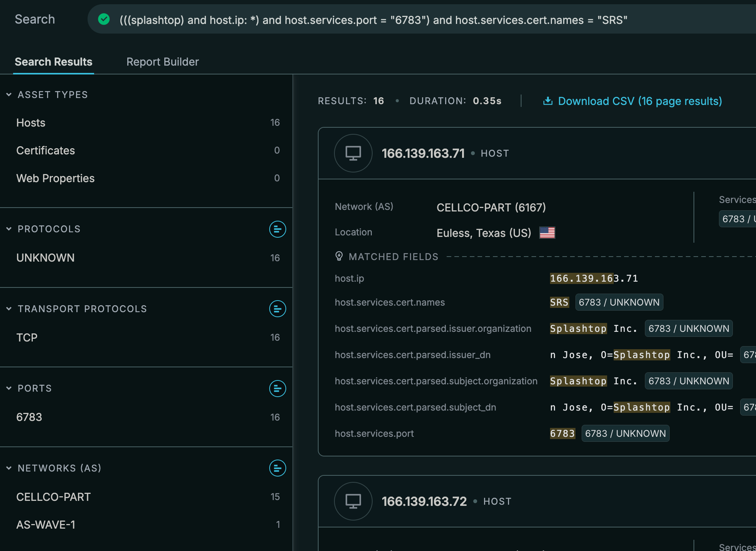This screenshot has width=756, height=551.
Task: Click the green query valid checkmark icon
Action: pyautogui.click(x=104, y=19)
